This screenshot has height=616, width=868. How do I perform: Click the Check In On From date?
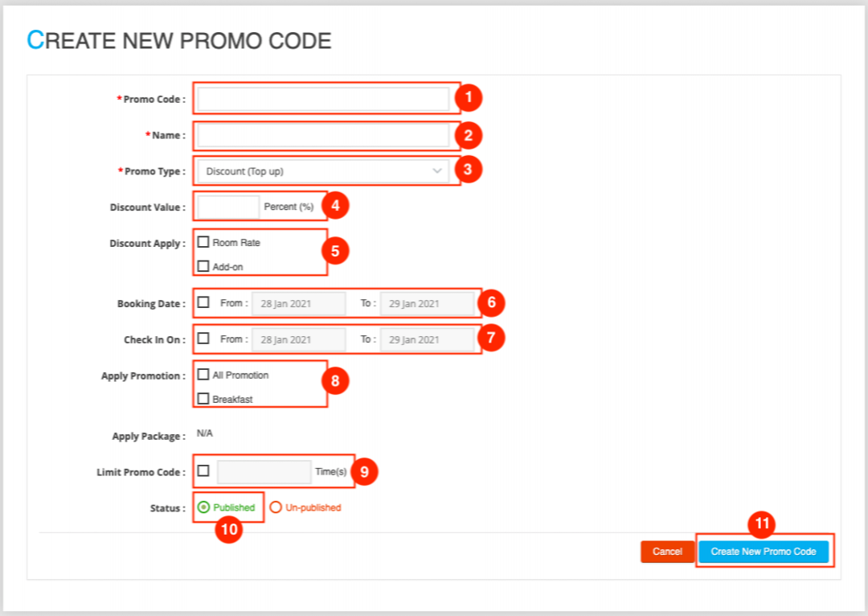click(x=298, y=339)
